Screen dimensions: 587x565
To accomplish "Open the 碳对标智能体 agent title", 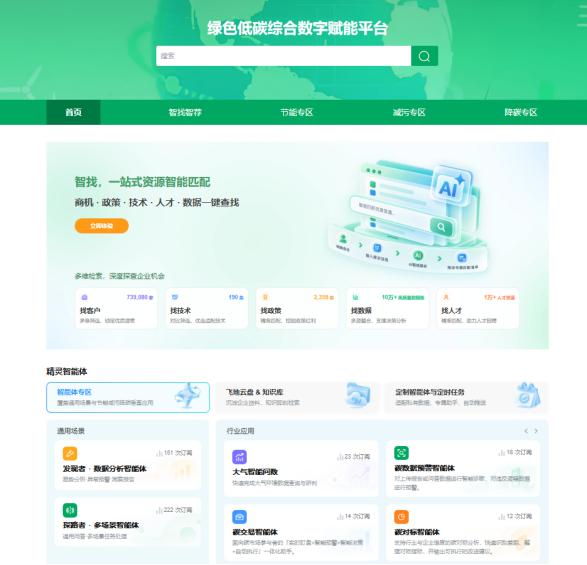I will [417, 532].
